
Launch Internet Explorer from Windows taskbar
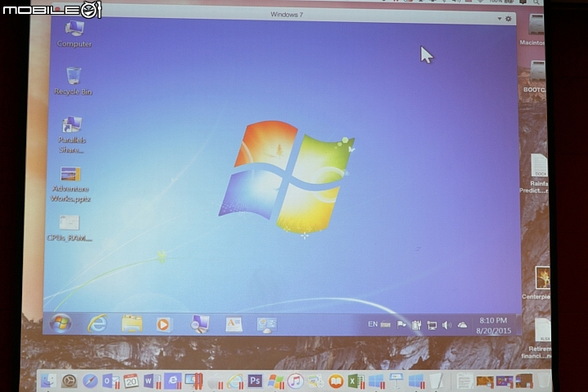click(97, 323)
